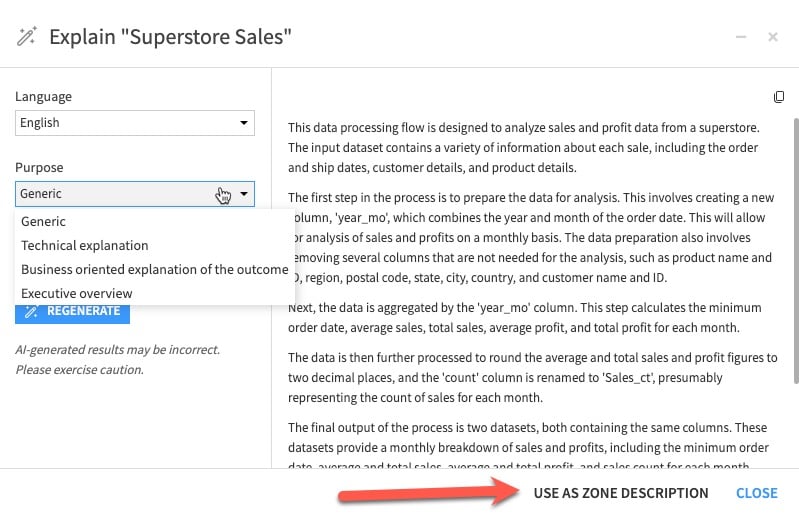The height and width of the screenshot is (517, 799).
Task: Select Executive overview purpose
Action: tap(76, 294)
